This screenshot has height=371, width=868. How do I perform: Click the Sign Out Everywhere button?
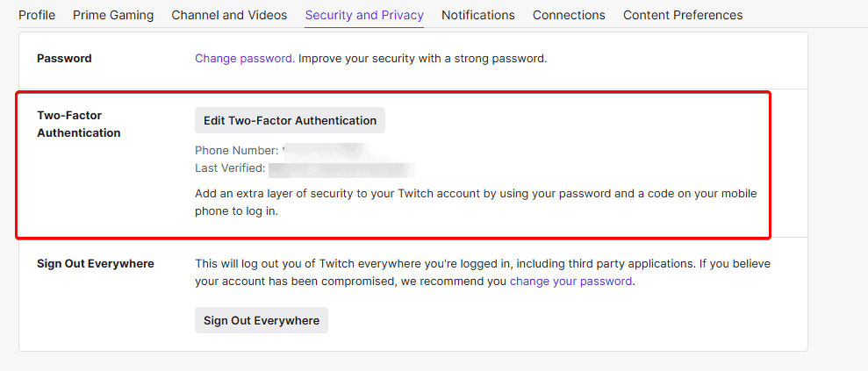tap(262, 320)
